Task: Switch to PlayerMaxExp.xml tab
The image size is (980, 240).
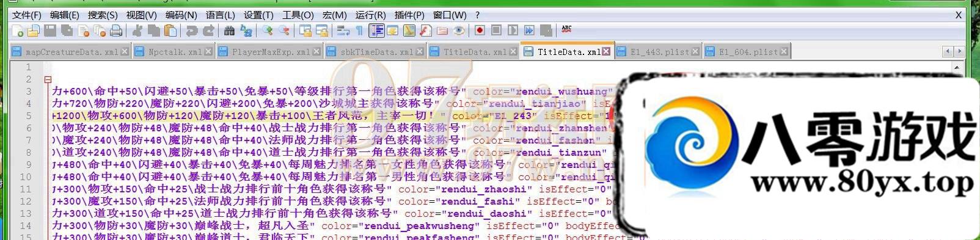Action: click(271, 52)
